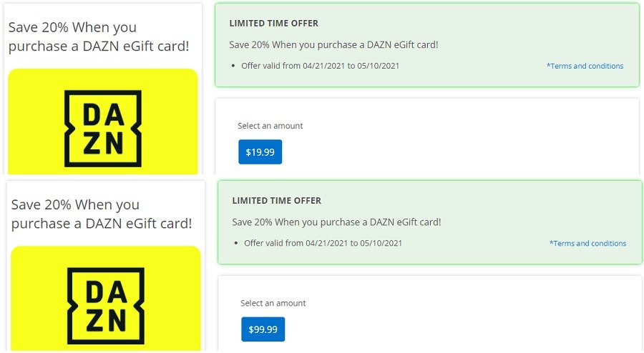The height and width of the screenshot is (353, 644).
Task: Click the black DAZN logo in upper card
Action: pos(102,129)
